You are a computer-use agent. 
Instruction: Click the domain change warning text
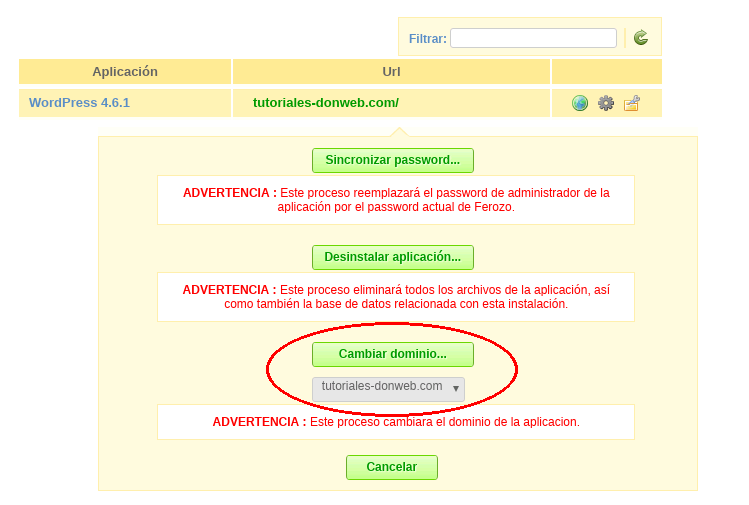396,422
